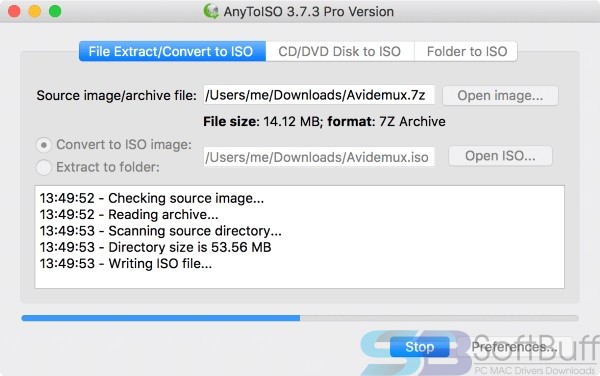The height and width of the screenshot is (376, 600).
Task: Open the Preferences... button
Action: (x=514, y=347)
